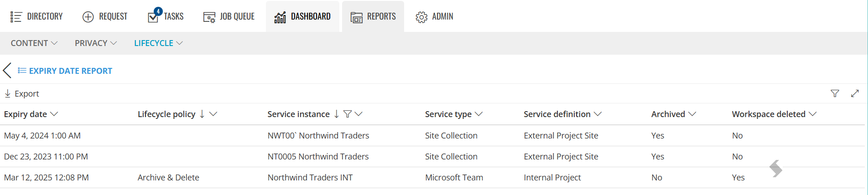Click NT0005 Northwind Traders service instance
The image size is (868, 195).
(318, 156)
